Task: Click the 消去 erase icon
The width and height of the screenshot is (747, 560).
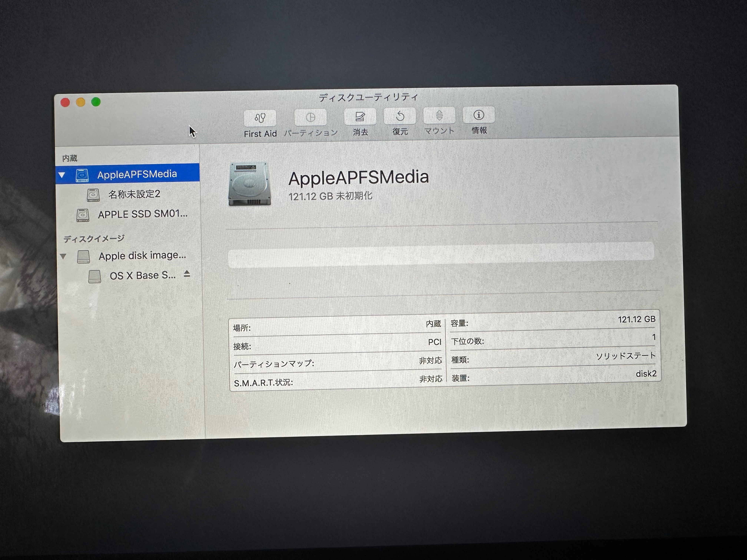Action: click(360, 116)
